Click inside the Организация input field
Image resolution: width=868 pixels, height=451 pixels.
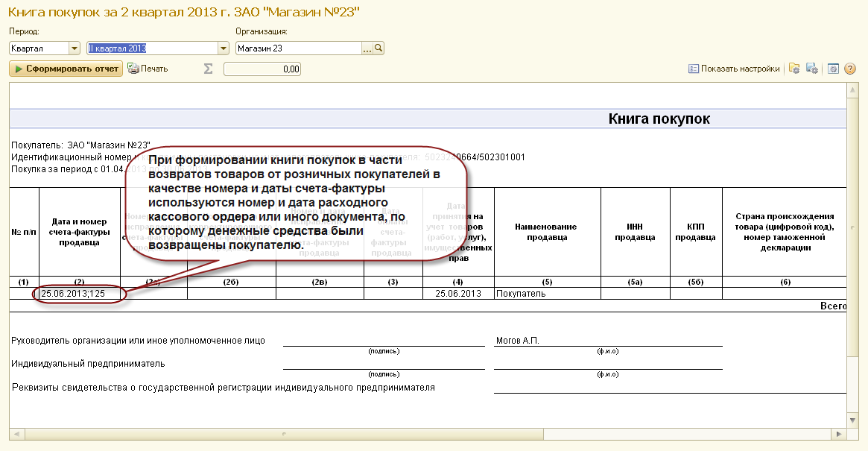coord(299,48)
